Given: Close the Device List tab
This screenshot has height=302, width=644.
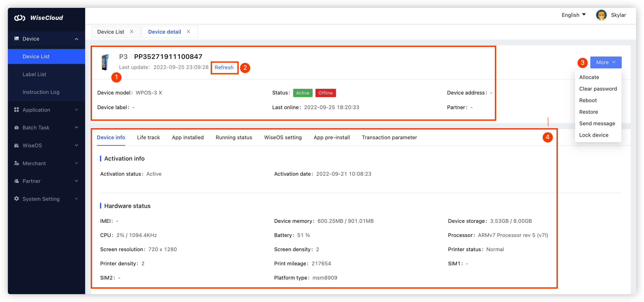Looking at the screenshot, I should point(131,31).
